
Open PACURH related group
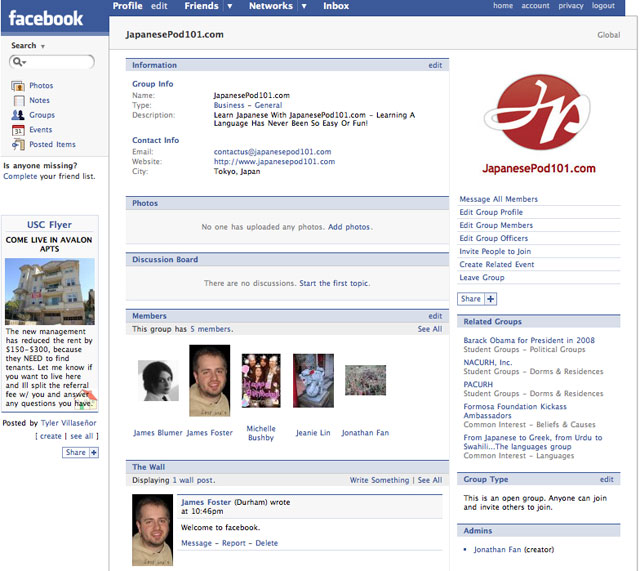tap(478, 384)
